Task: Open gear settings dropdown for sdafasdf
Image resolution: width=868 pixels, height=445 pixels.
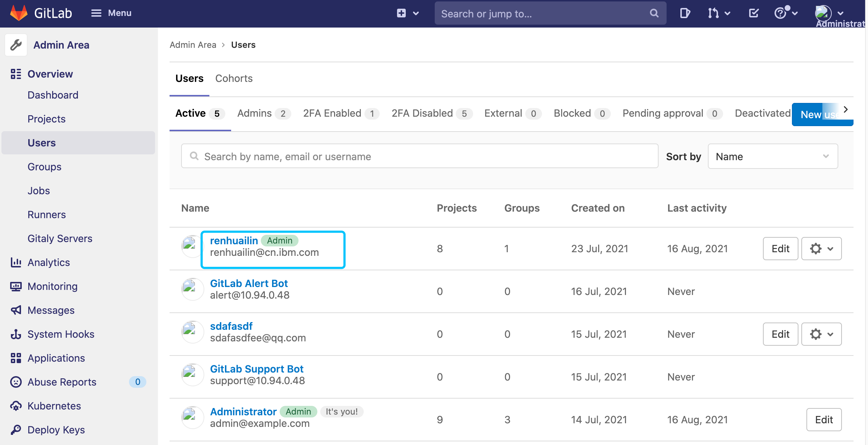Action: tap(821, 334)
